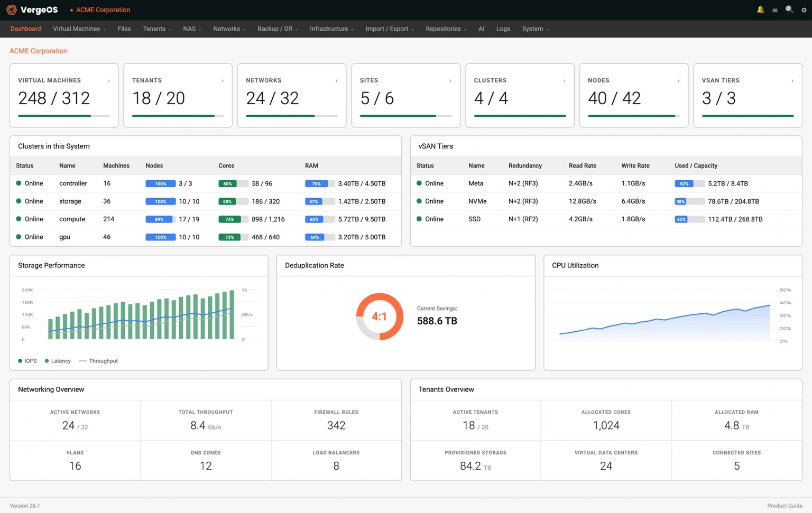
Task: Toggle the Latency legend entry
Action: 57,361
